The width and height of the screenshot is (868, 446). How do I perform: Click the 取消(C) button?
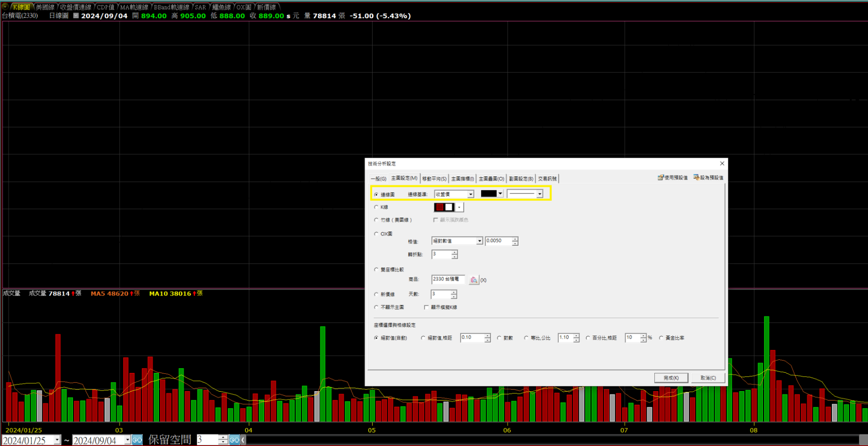coord(708,378)
